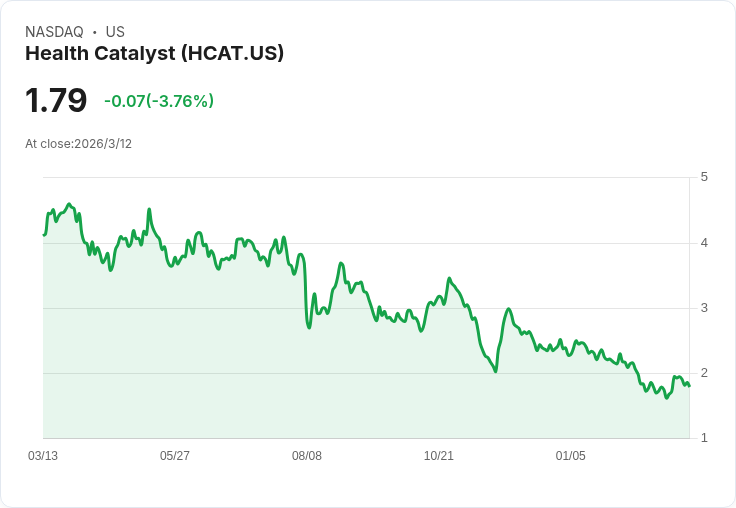Click the 08/08 x-axis date label
The height and width of the screenshot is (508, 736).
(x=307, y=455)
